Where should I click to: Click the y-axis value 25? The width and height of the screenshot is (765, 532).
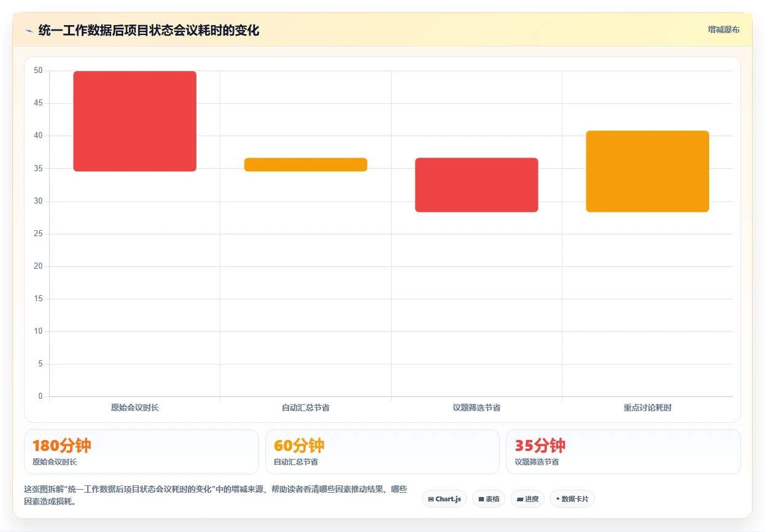38,234
